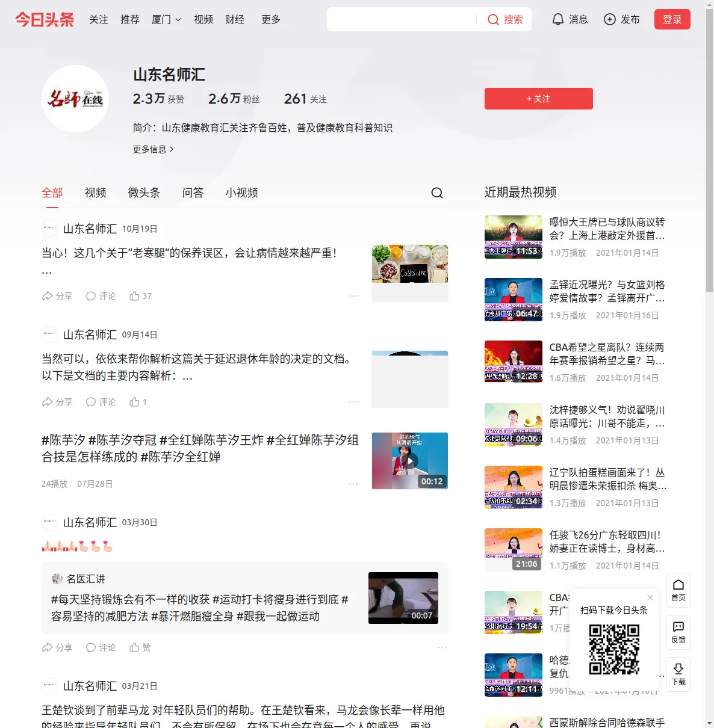The width and height of the screenshot is (714, 728).
Task: Click the small avatar on 10月19日 post
Action: coord(50,229)
